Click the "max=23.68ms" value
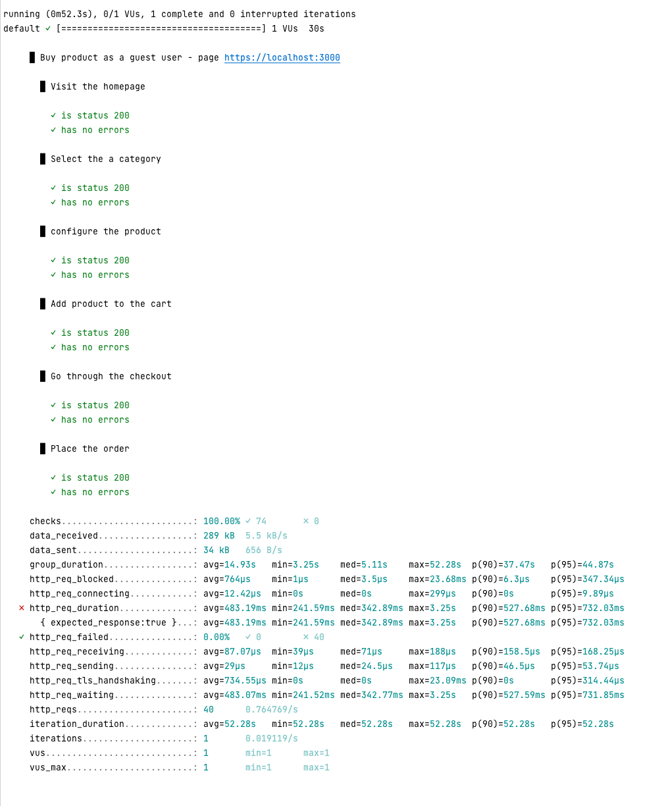The image size is (672, 806). 437,579
